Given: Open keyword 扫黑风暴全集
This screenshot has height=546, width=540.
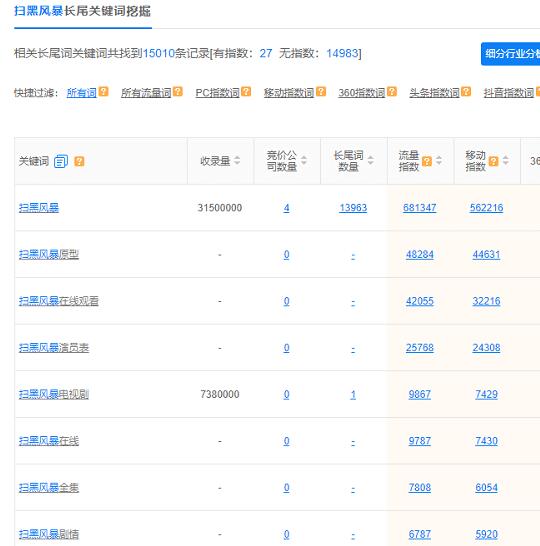Looking at the screenshot, I should [x=49, y=488].
